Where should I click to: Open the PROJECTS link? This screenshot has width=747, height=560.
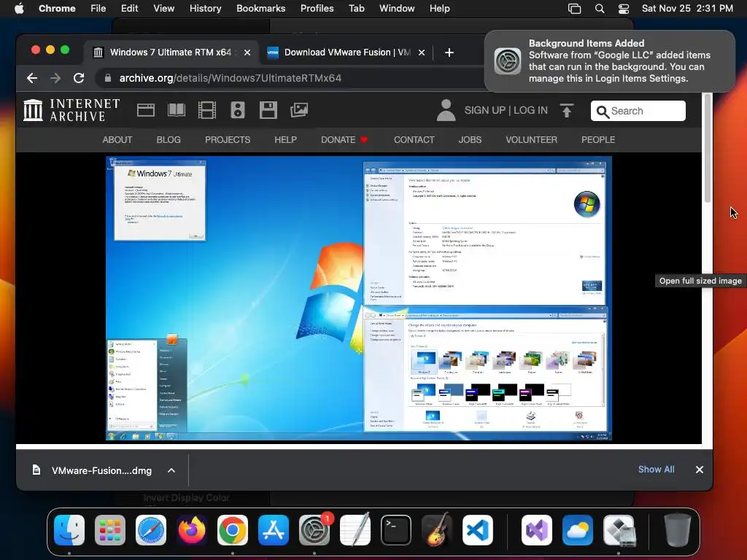pyautogui.click(x=228, y=139)
